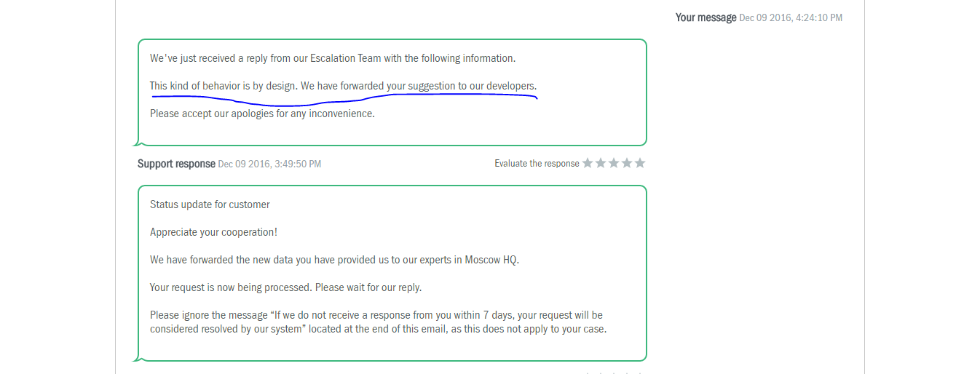Click the "Your request is now being processed" line
The width and height of the screenshot is (980, 374).
pos(285,287)
